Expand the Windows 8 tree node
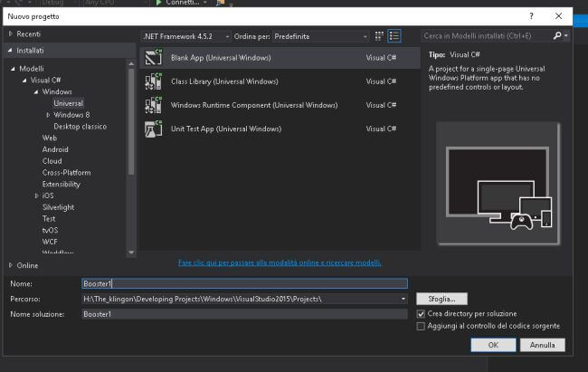The width and height of the screenshot is (588, 372). point(48,115)
